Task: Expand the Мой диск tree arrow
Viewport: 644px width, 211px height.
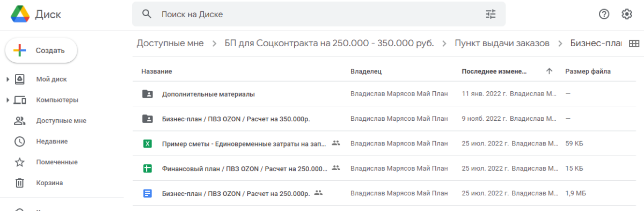Action: (8, 79)
